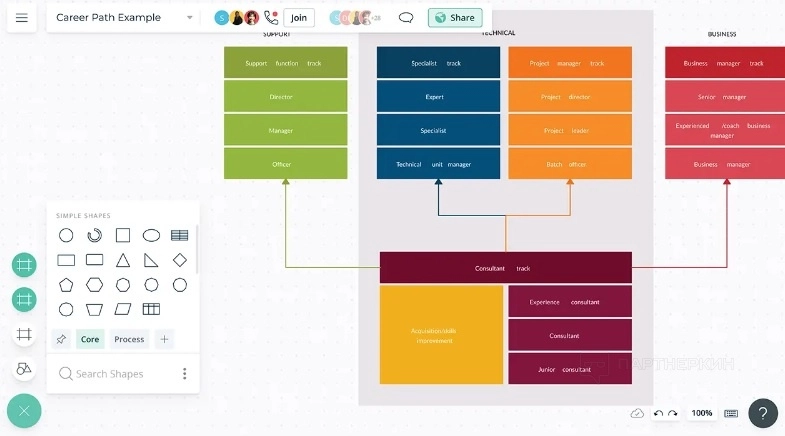Close the shapes panel with green X
This screenshot has width=785, height=436.
click(x=24, y=411)
